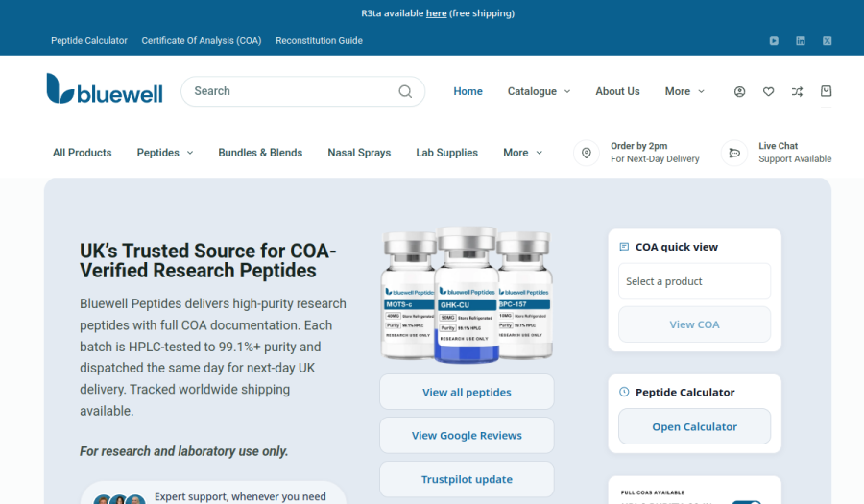Open Certificate Of Analysis (COA) link
Image resolution: width=864 pixels, height=504 pixels.
coord(202,40)
